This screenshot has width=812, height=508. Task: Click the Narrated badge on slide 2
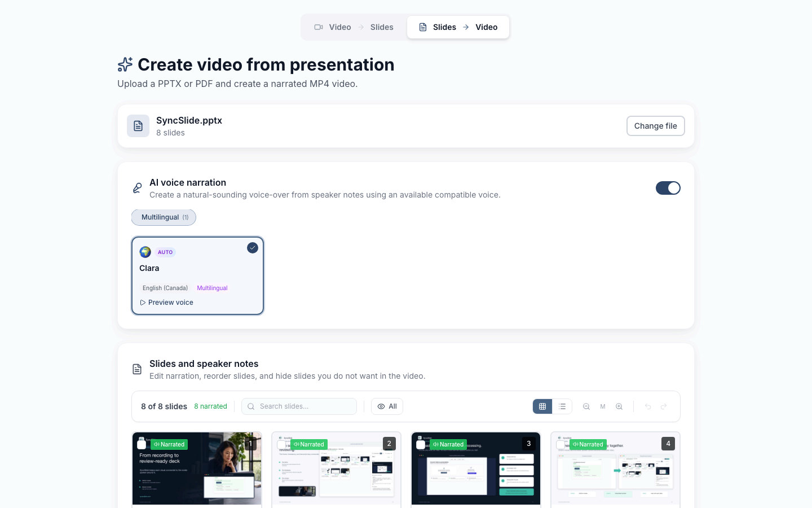pyautogui.click(x=309, y=444)
